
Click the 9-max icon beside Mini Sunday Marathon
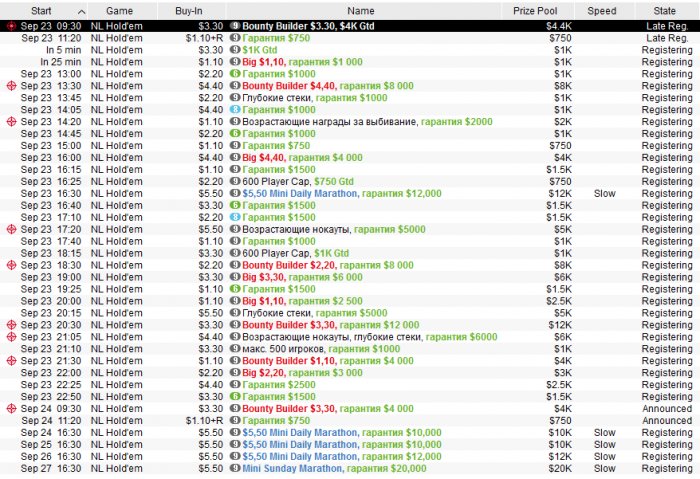click(x=235, y=468)
